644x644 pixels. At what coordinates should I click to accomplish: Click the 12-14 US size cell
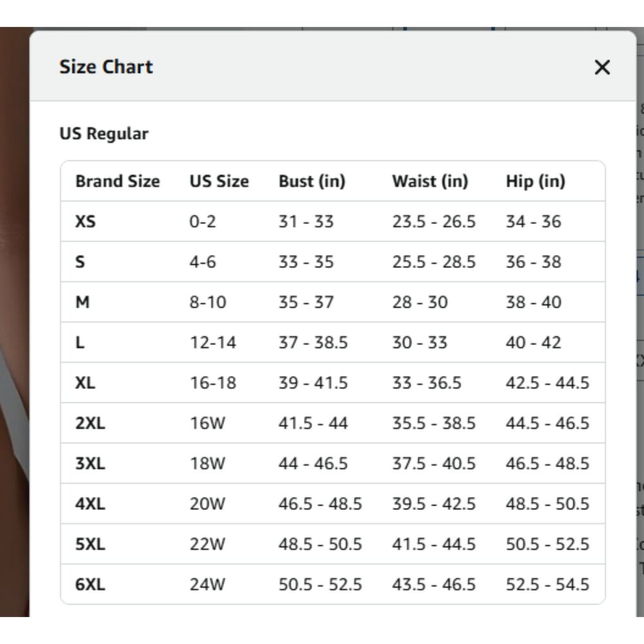pyautogui.click(x=213, y=343)
